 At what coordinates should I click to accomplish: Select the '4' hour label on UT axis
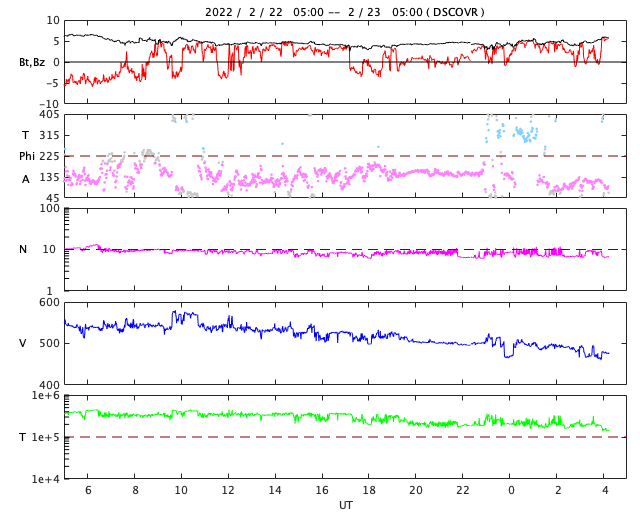[605, 490]
